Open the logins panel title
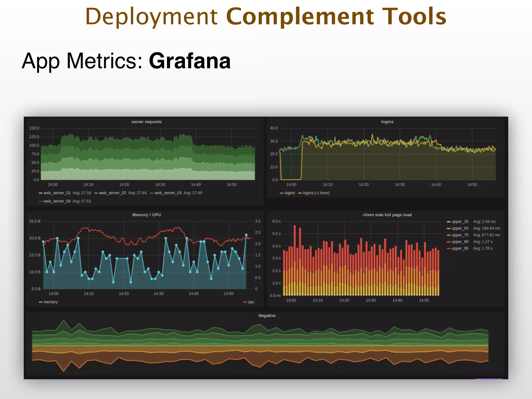The height and width of the screenshot is (399, 532). click(x=387, y=122)
